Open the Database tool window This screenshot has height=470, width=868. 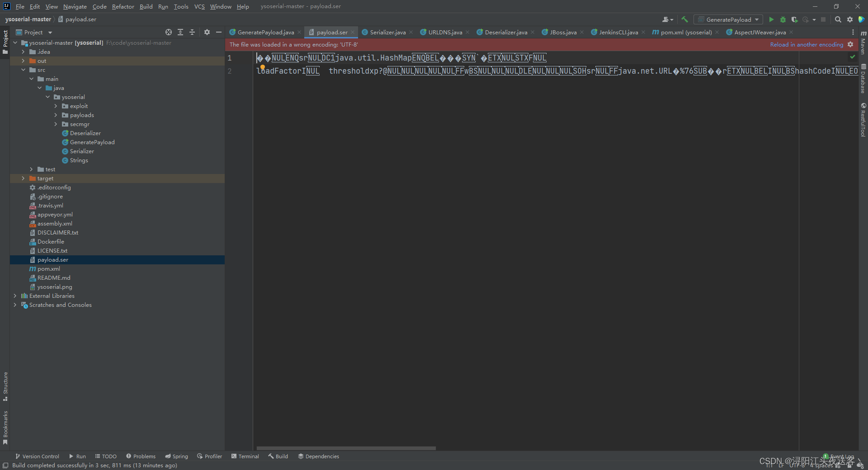pos(863,78)
